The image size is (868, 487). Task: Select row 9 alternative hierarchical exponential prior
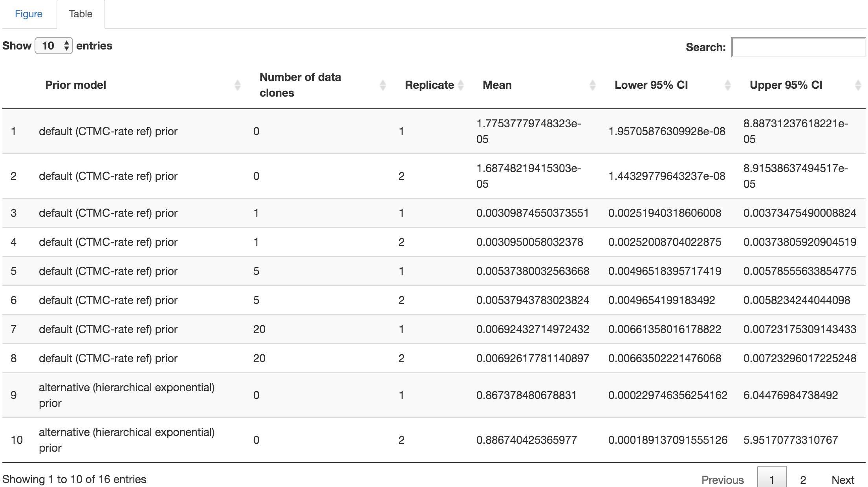pyautogui.click(x=126, y=395)
